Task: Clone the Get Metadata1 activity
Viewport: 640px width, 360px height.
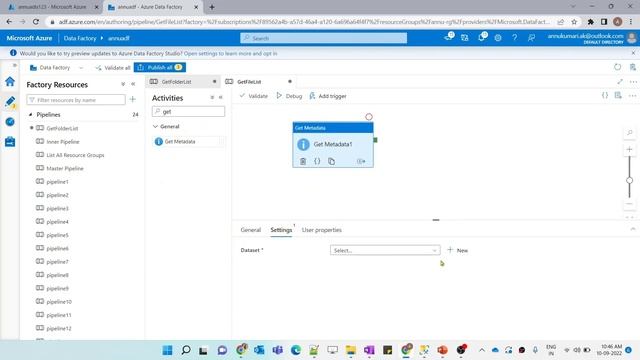Action: click(x=331, y=161)
